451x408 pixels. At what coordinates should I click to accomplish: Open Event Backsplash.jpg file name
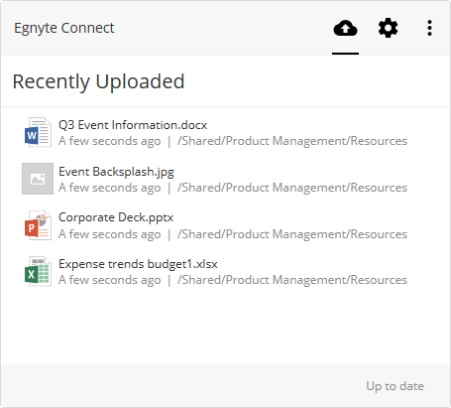116,172
